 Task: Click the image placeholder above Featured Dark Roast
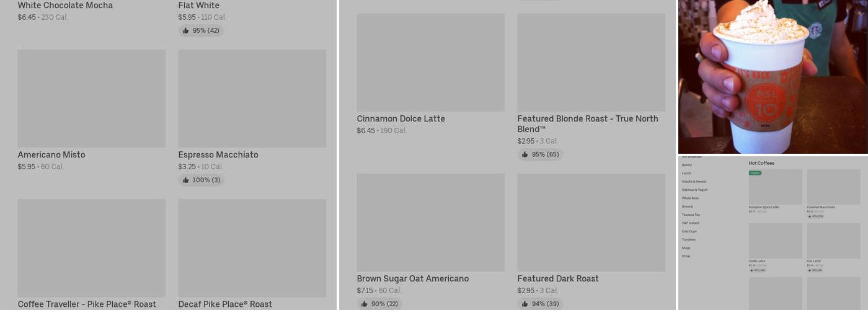591,223
